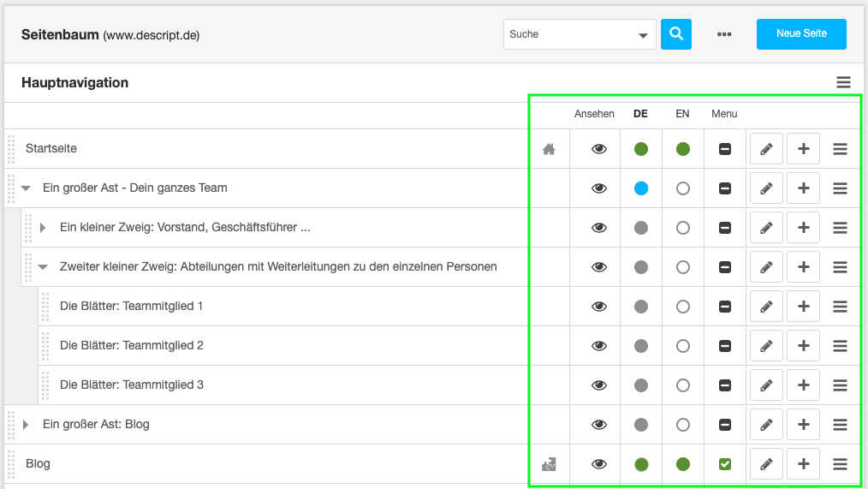
Task: Add page under 'Zweiter kleiner Zweig'
Action: tap(803, 267)
